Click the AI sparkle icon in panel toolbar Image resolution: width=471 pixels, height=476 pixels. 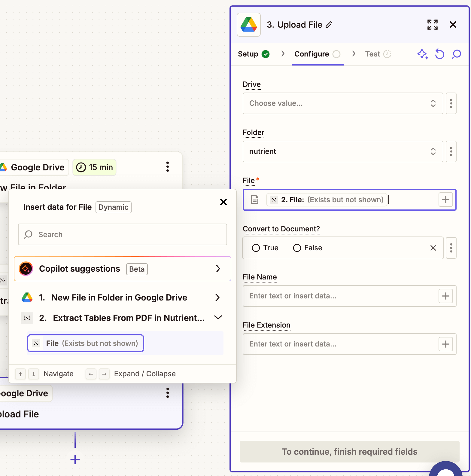pos(423,54)
